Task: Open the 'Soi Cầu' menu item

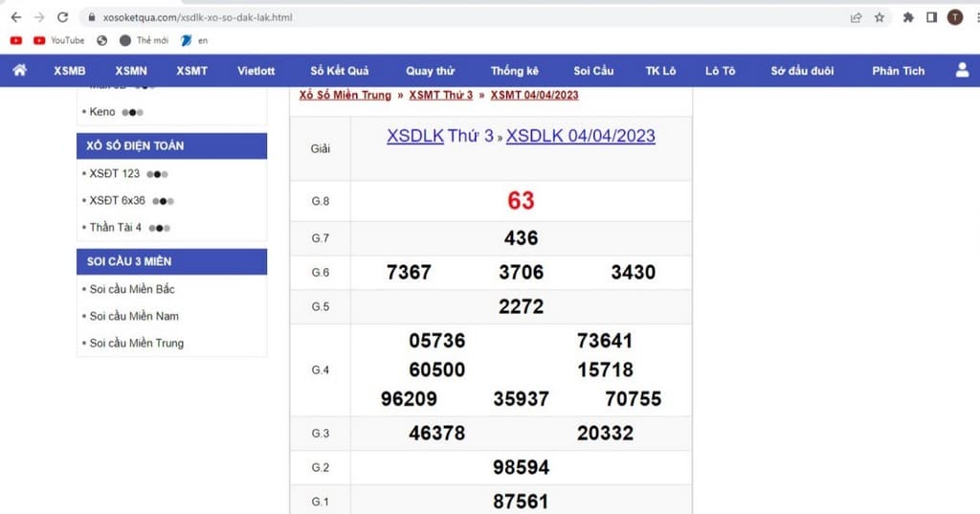Action: 593,71
